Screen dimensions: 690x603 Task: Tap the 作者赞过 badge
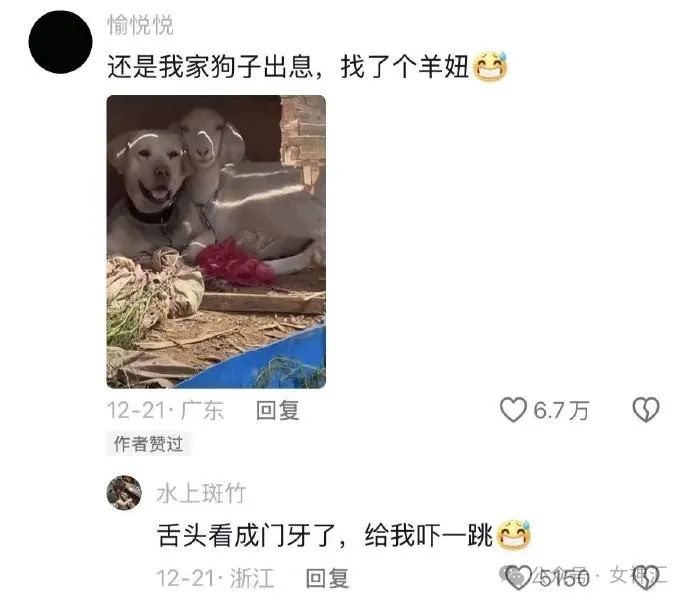pyautogui.click(x=148, y=444)
